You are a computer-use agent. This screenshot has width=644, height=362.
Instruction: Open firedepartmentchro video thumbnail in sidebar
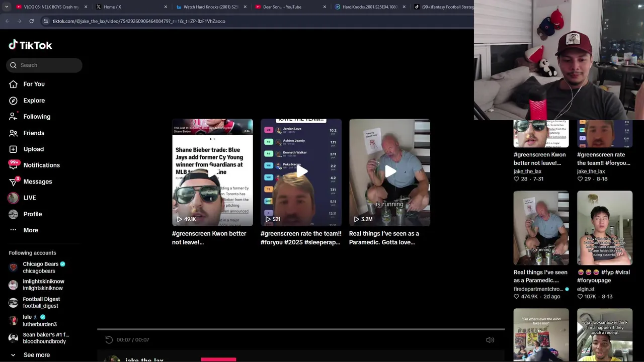click(541, 228)
